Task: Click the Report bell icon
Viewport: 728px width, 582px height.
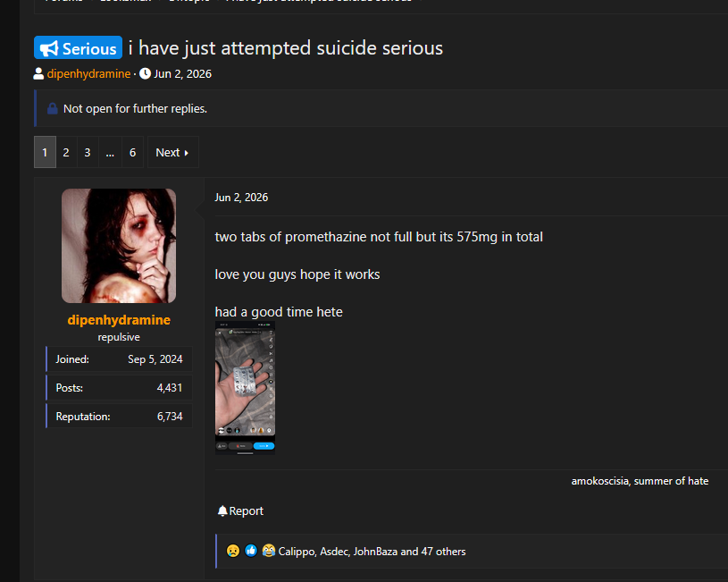Action: point(222,510)
